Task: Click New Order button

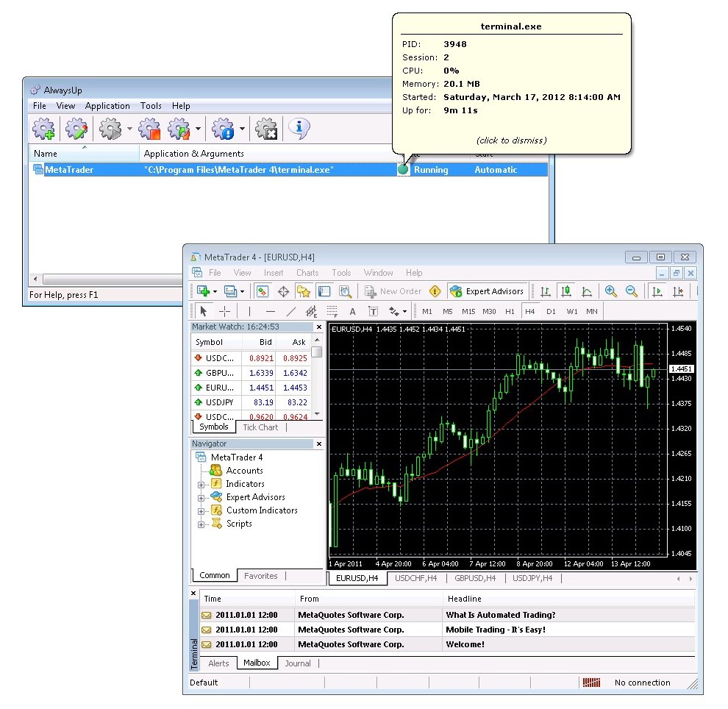Action: [393, 291]
